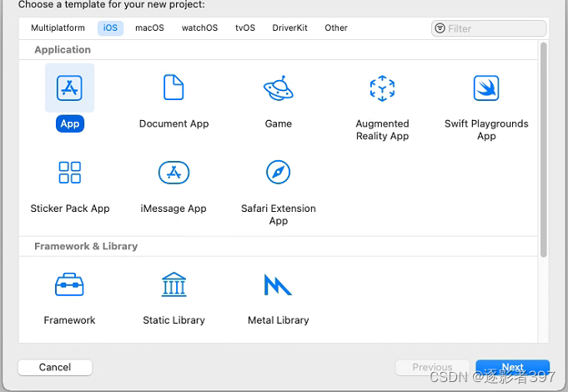The image size is (568, 392).
Task: Click the highlighted "App" label
Action: [x=70, y=123]
